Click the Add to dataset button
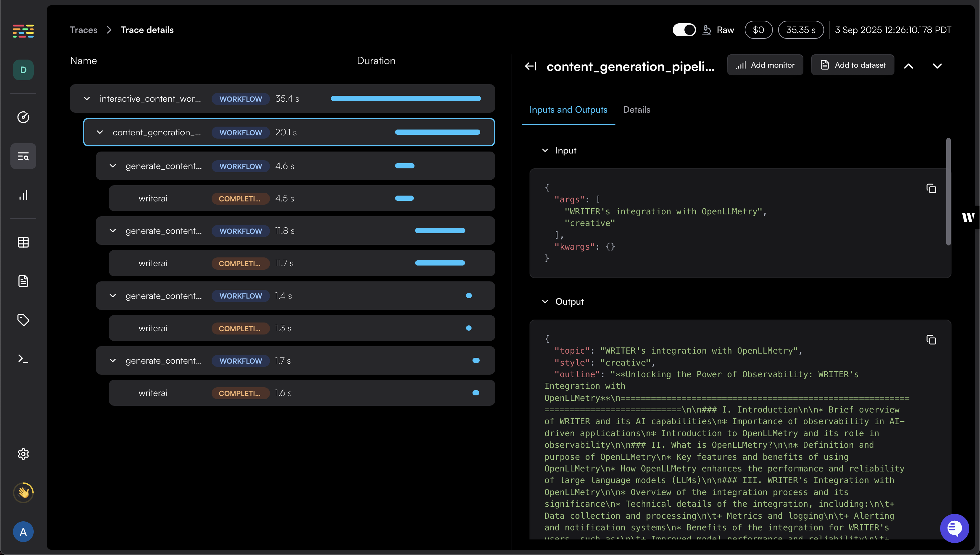980x555 pixels. [x=853, y=65]
